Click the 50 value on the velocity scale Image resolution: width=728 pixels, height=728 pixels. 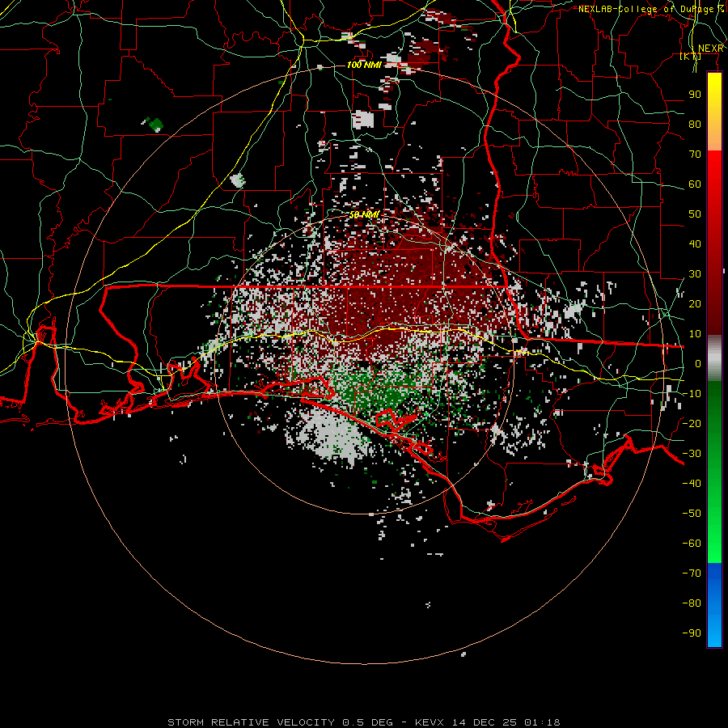point(695,214)
